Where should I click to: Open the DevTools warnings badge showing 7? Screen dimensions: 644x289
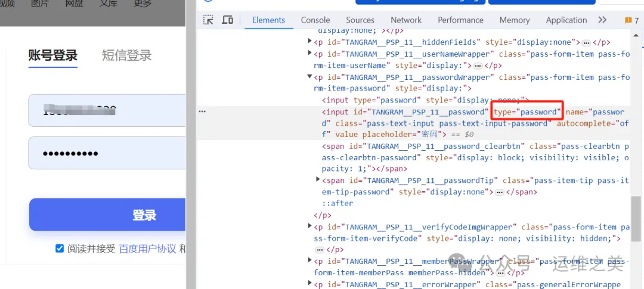click(x=631, y=20)
